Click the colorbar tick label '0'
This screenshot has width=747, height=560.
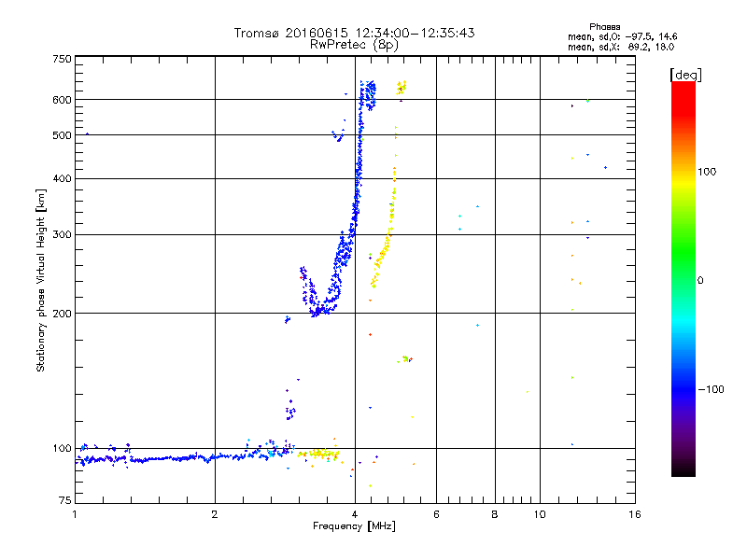point(700,281)
